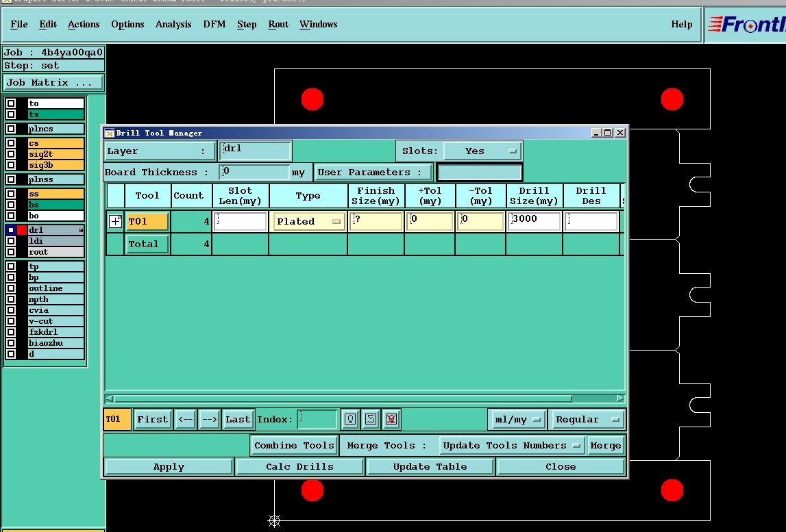This screenshot has width=786, height=532.
Task: Toggle the 'ts' layer checkbox
Action: [x=11, y=115]
